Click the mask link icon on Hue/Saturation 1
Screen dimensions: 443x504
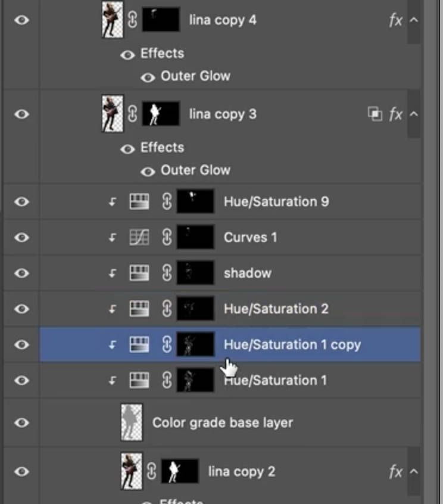point(167,380)
